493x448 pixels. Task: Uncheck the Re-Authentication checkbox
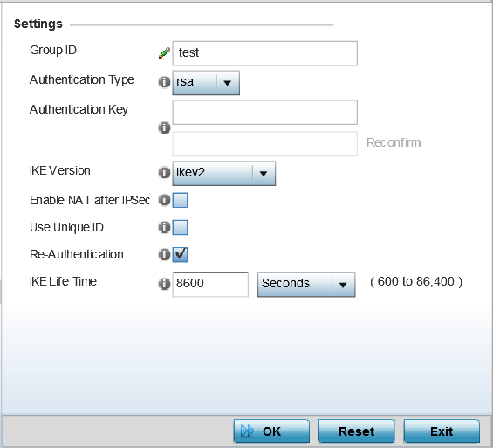point(180,254)
